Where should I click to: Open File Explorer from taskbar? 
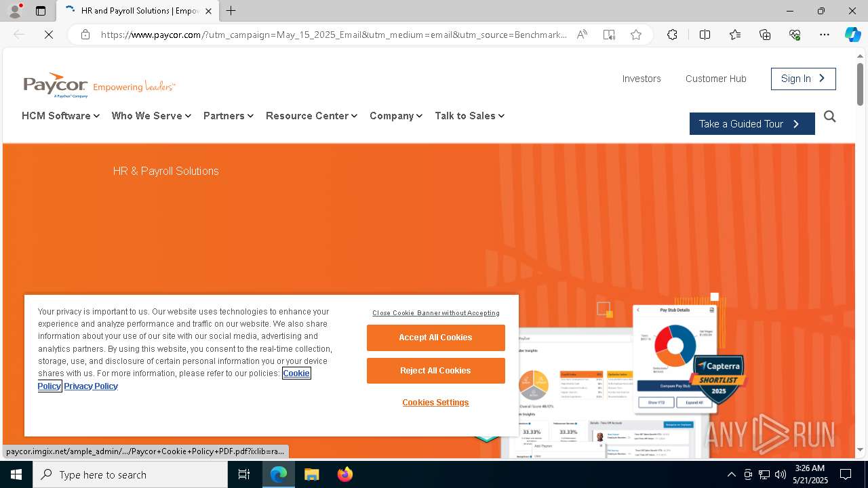click(x=311, y=474)
